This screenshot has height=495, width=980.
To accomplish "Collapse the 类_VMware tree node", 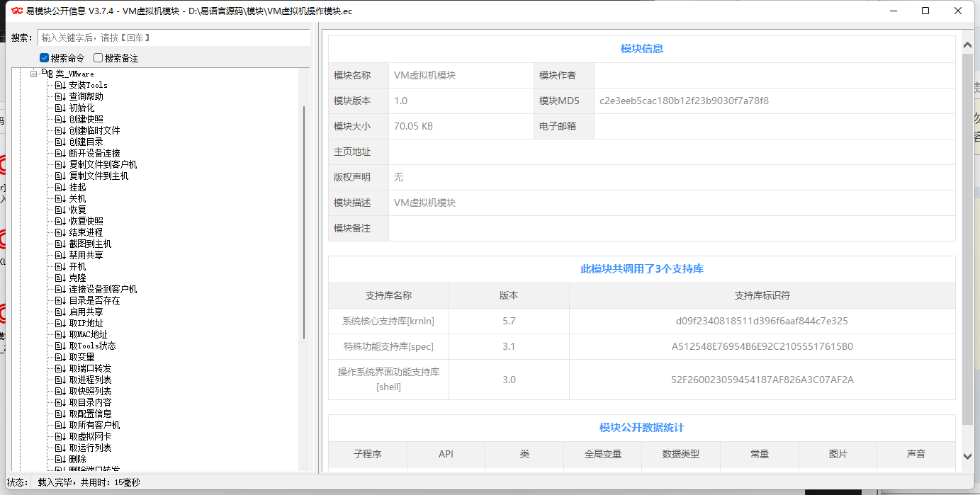I will (33, 74).
